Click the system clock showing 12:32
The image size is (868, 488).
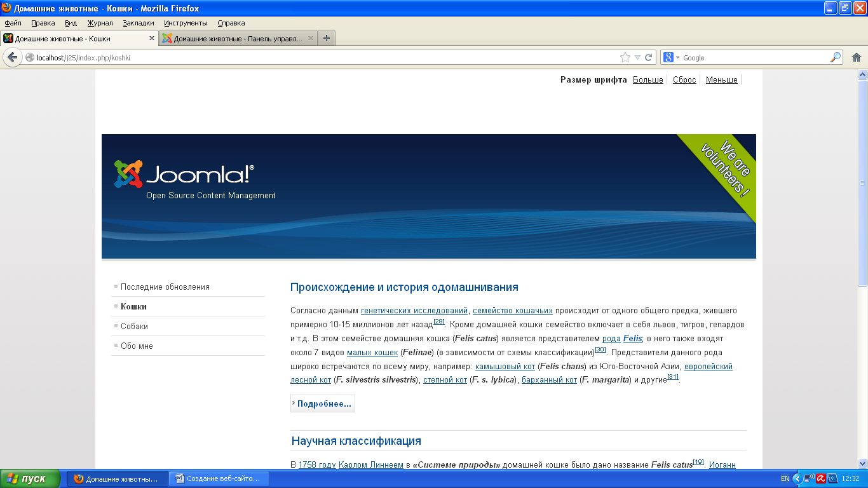click(850, 478)
